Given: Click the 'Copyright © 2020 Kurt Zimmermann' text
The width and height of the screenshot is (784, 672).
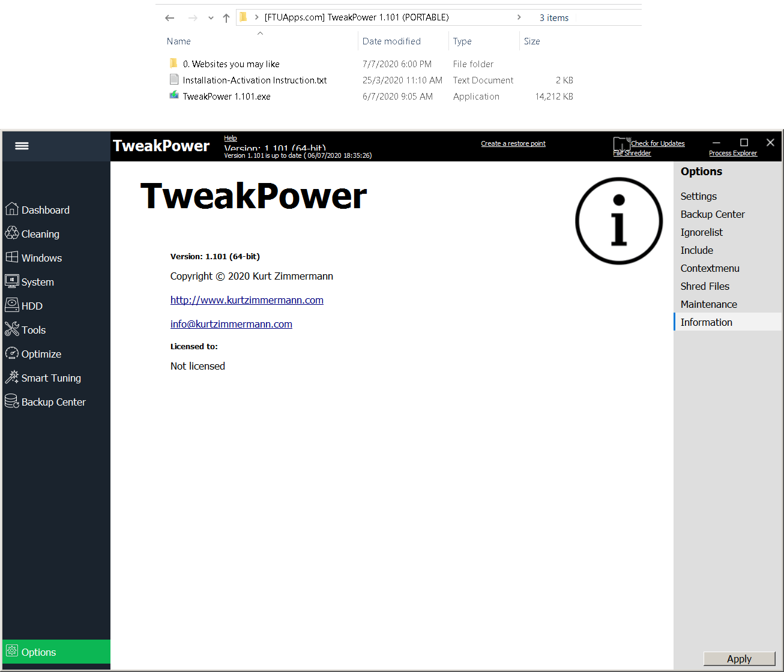Looking at the screenshot, I should [x=252, y=276].
